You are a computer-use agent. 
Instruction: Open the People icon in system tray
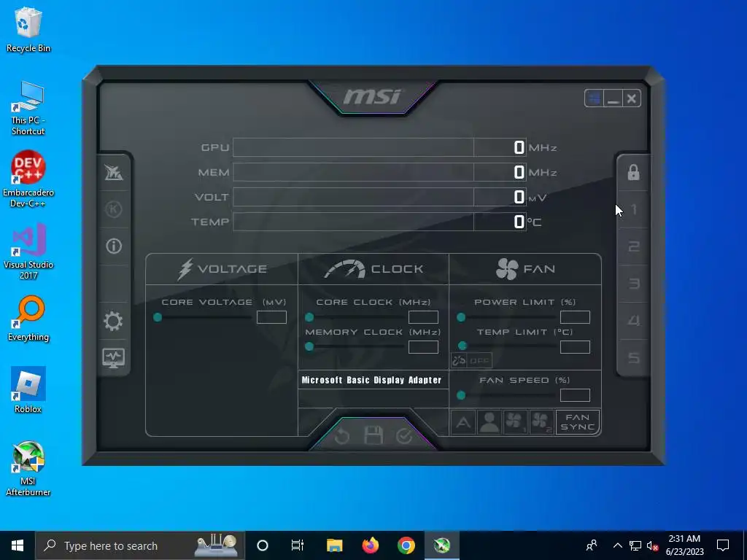[x=592, y=545]
